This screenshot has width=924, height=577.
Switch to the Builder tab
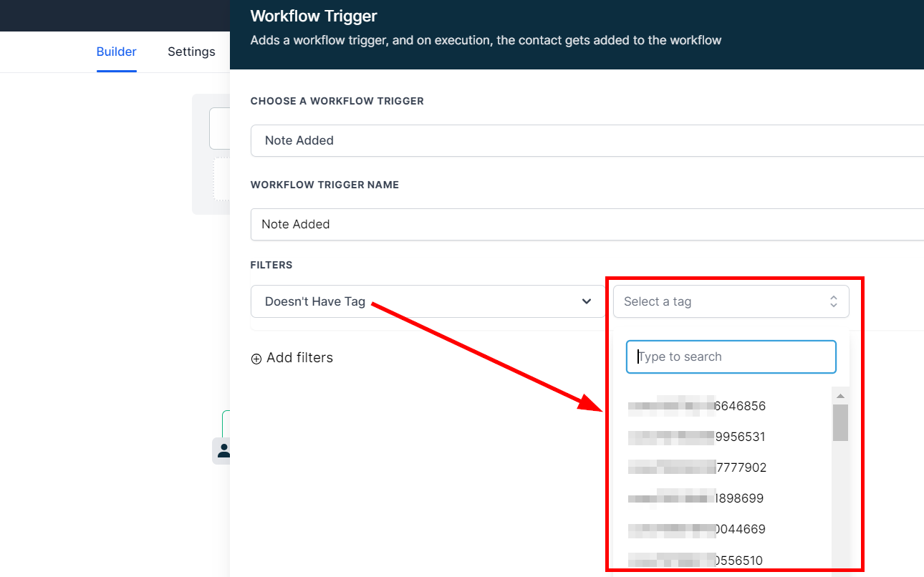[116, 52]
